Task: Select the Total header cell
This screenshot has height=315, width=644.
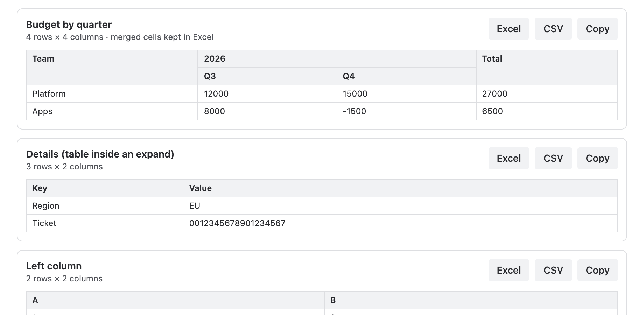Action: pos(547,68)
